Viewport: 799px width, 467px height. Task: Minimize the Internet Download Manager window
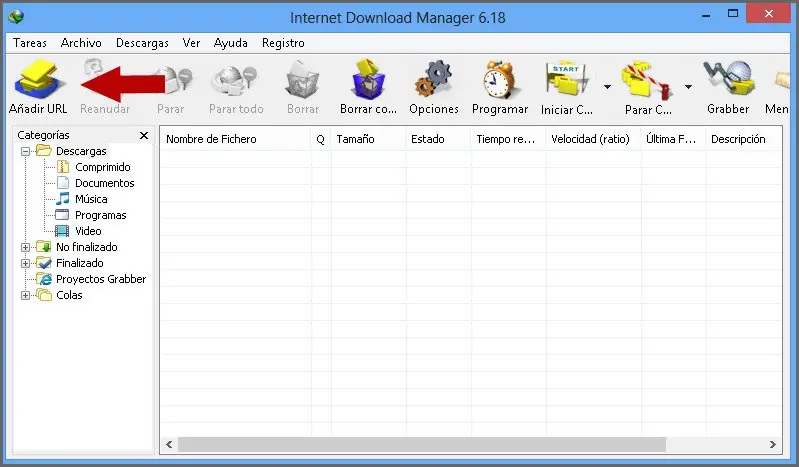[x=706, y=15]
